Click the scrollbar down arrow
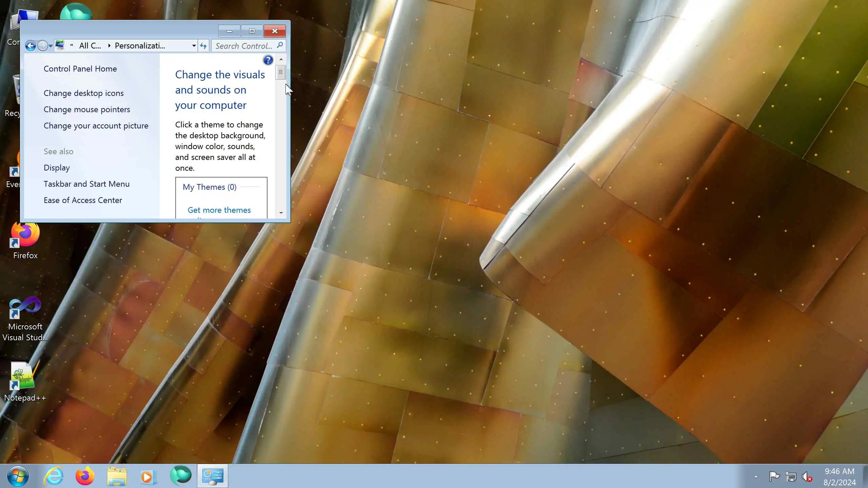 pos(281,213)
